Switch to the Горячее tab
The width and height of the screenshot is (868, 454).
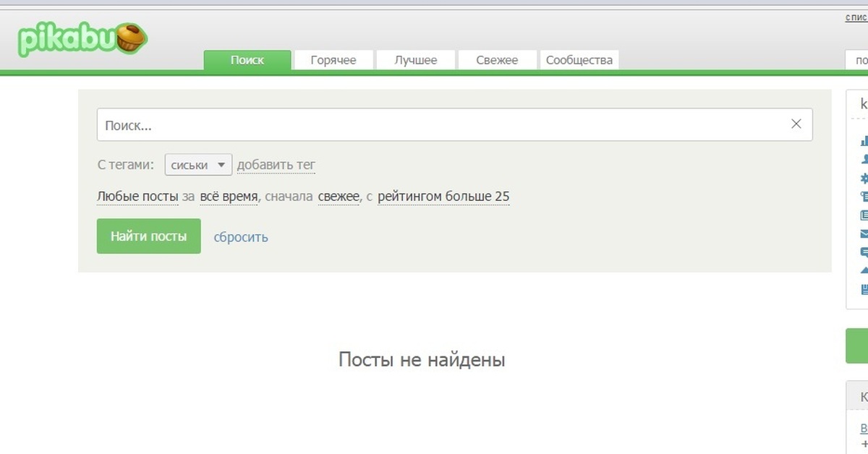pyautogui.click(x=333, y=60)
